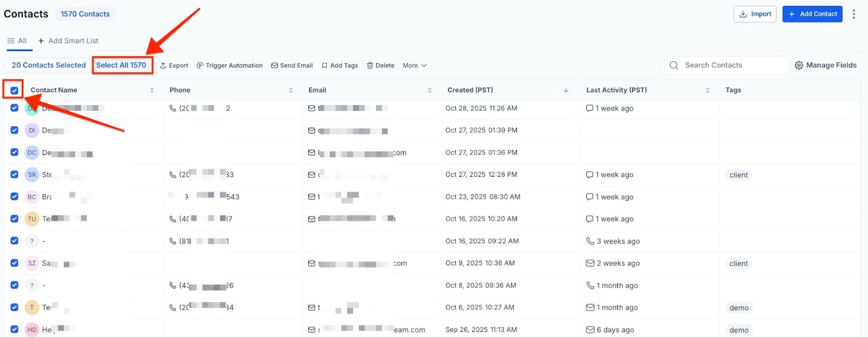Viewport: 868px width, 338px height.
Task: Open Manage Fields settings
Action: point(826,65)
